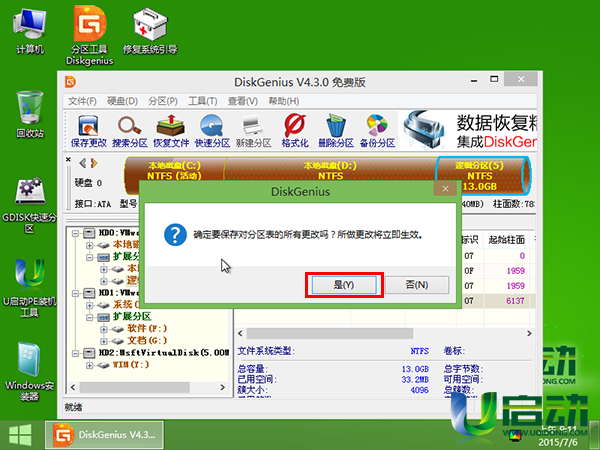Click the Windows Start button
Image resolution: width=600 pixels, height=450 pixels.
20,435
